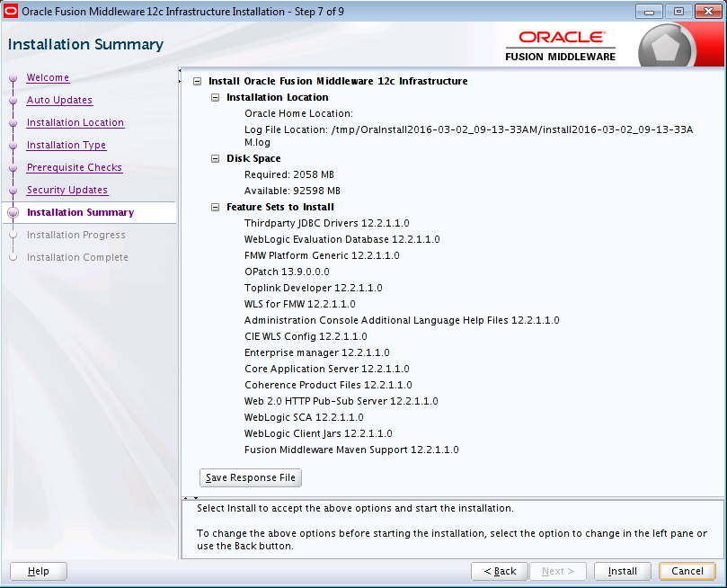Collapse the Disk Space tree node
The height and width of the screenshot is (588, 727).
pyautogui.click(x=215, y=158)
